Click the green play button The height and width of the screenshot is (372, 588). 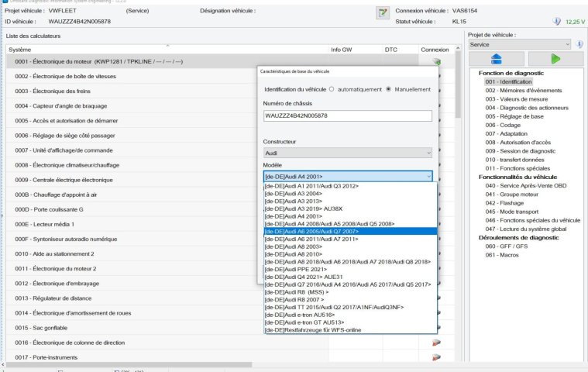(x=555, y=59)
